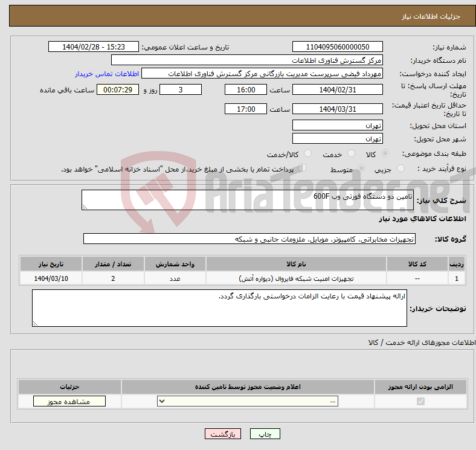Click the general description text area
Image resolution: width=476 pixels, height=450 pixels.
pyautogui.click(x=248, y=200)
